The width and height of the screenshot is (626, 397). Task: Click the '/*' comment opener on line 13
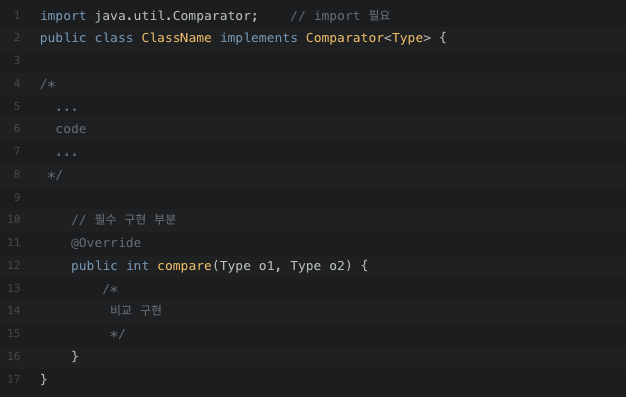(110, 289)
